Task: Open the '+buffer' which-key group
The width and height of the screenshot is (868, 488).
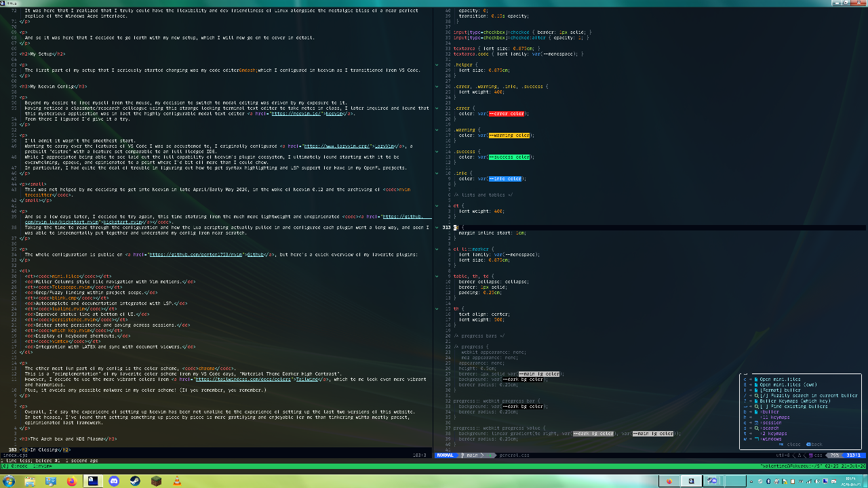Action: (x=770, y=412)
